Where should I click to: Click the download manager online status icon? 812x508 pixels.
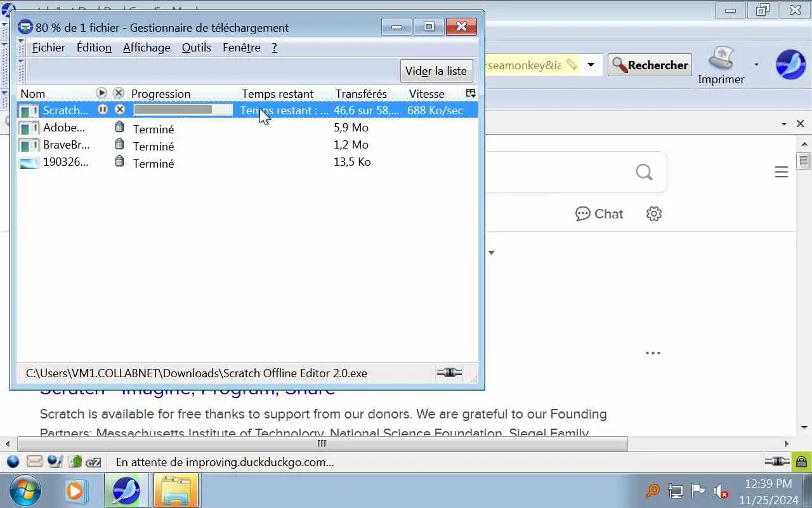449,373
